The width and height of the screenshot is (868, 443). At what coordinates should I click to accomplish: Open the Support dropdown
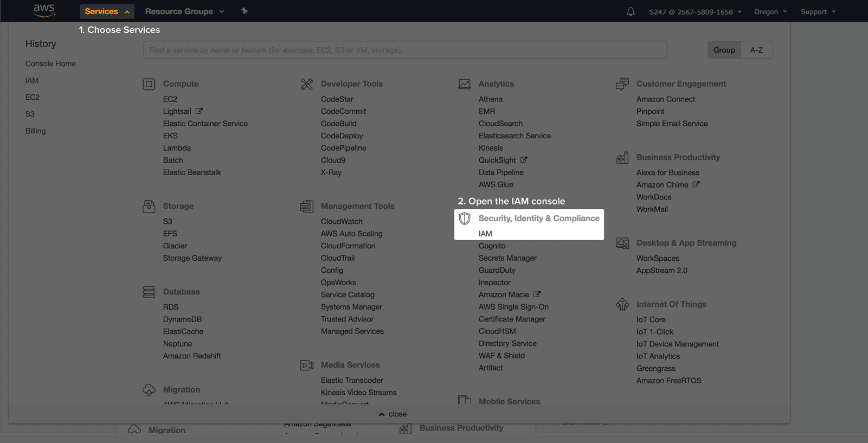tap(818, 12)
